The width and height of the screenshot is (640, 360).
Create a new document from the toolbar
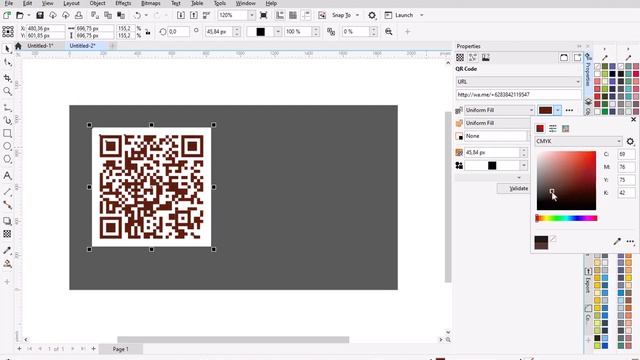(7, 15)
